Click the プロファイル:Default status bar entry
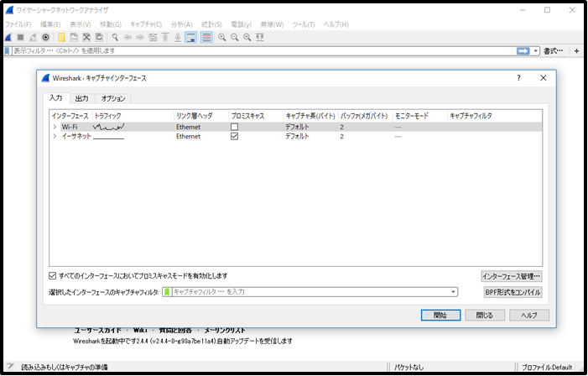The width and height of the screenshot is (588, 376). click(x=547, y=368)
